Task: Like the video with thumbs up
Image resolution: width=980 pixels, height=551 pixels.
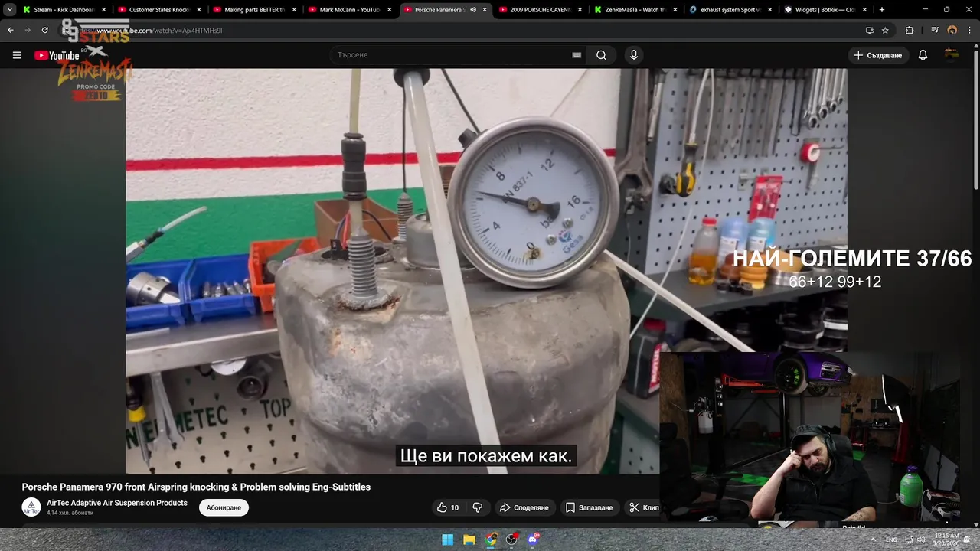Action: [x=442, y=507]
